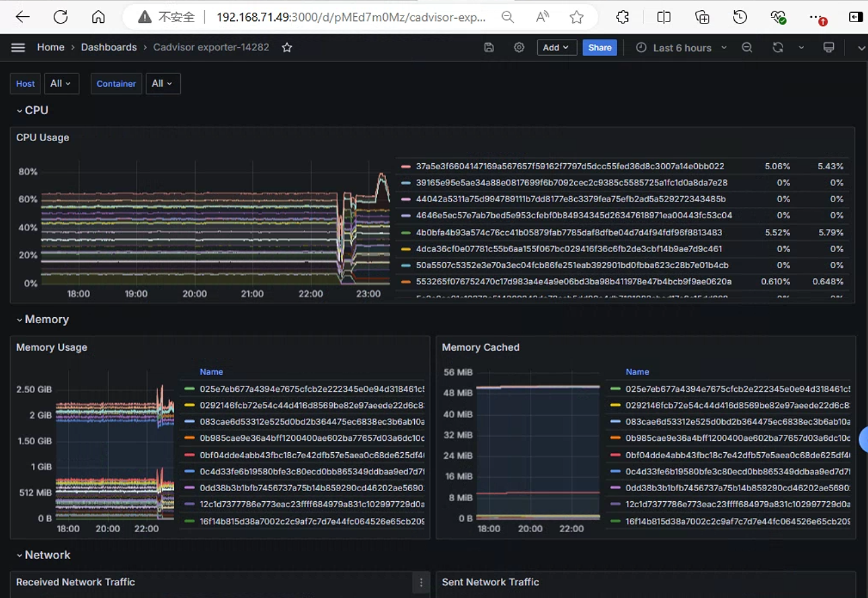The image size is (868, 598).
Task: Toggle 16f14b815d38 series in Memory Usage legend
Action: coord(312,521)
